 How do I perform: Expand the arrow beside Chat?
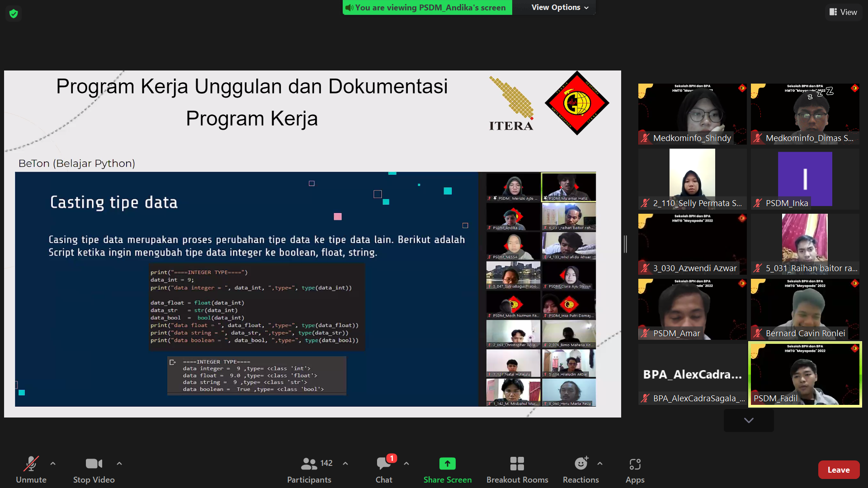406,464
